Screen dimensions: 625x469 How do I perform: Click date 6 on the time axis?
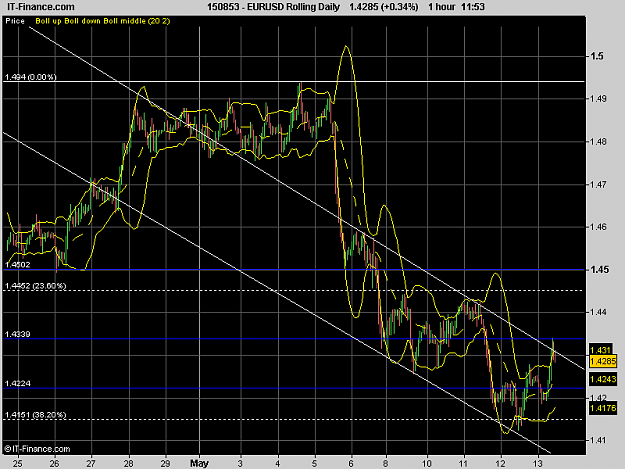[x=351, y=463]
